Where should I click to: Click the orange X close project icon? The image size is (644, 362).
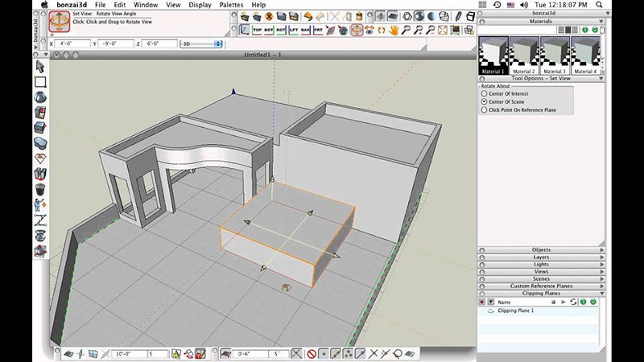(x=269, y=16)
